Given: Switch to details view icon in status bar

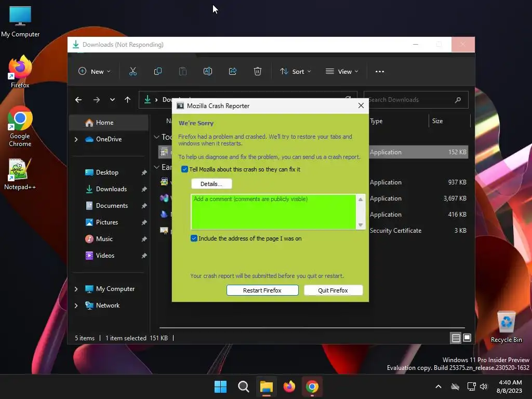Looking at the screenshot, I should [x=456, y=338].
